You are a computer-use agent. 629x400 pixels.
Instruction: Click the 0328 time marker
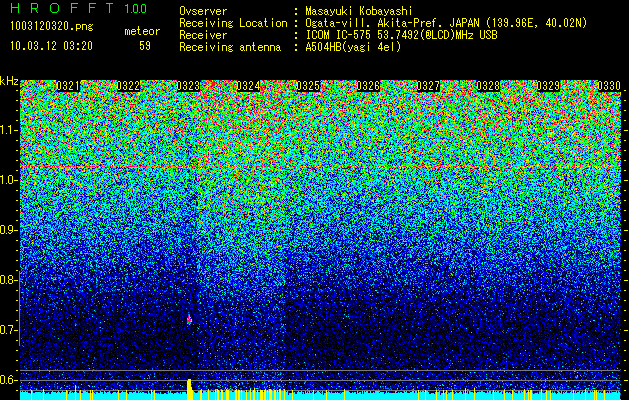[488, 86]
